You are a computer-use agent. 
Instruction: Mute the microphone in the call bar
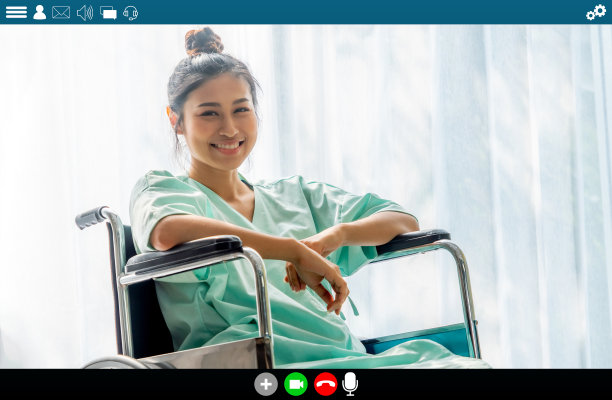pos(350,384)
